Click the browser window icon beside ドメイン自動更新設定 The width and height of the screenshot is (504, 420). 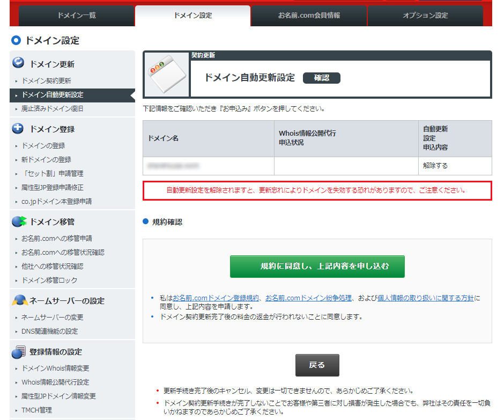[x=166, y=75]
